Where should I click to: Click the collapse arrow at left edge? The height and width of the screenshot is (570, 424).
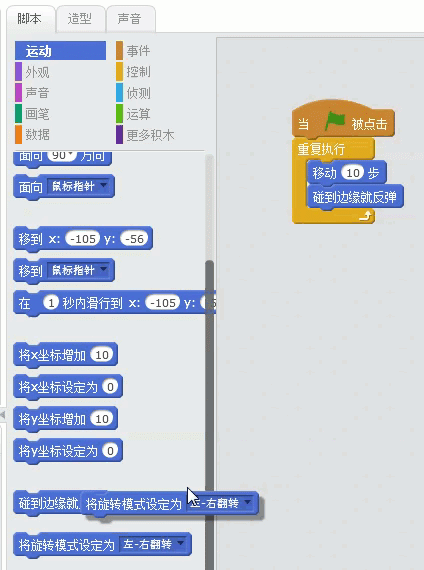pyautogui.click(x=3, y=414)
